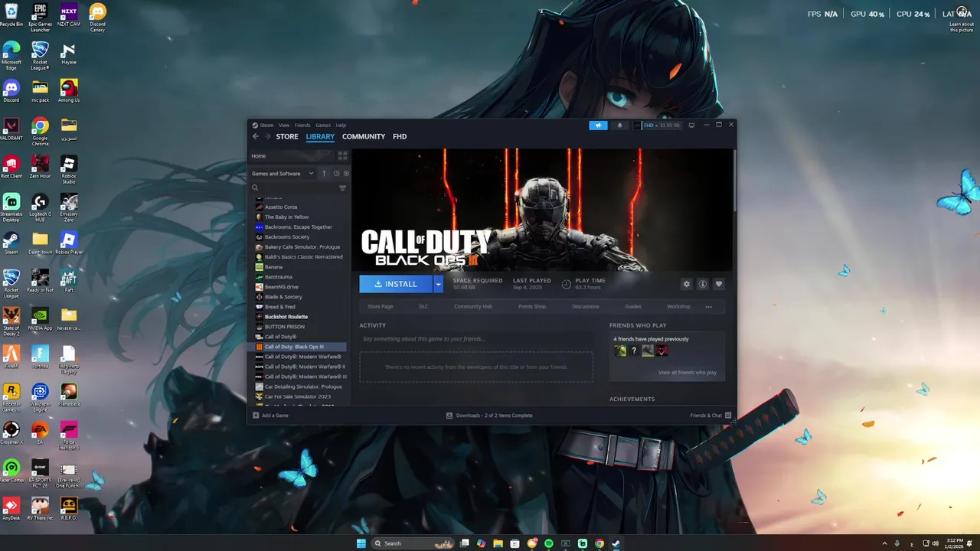Open Community Hub link
The image size is (980, 551).
point(473,307)
